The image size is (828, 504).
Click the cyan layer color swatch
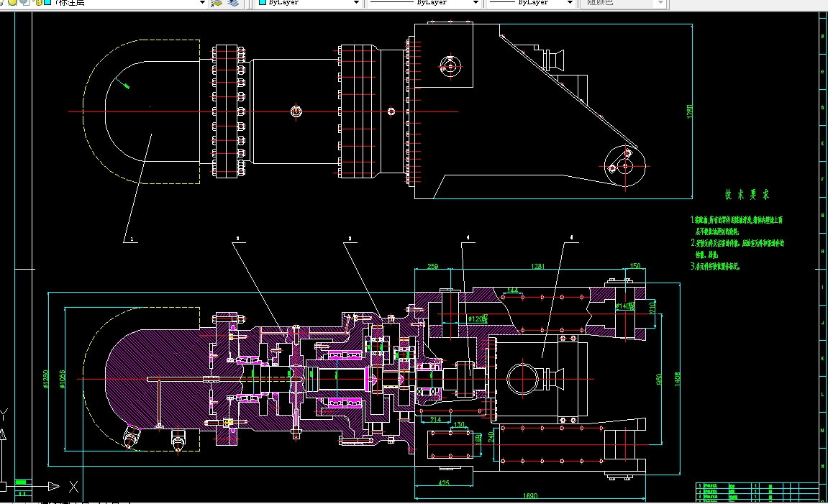click(x=48, y=2)
